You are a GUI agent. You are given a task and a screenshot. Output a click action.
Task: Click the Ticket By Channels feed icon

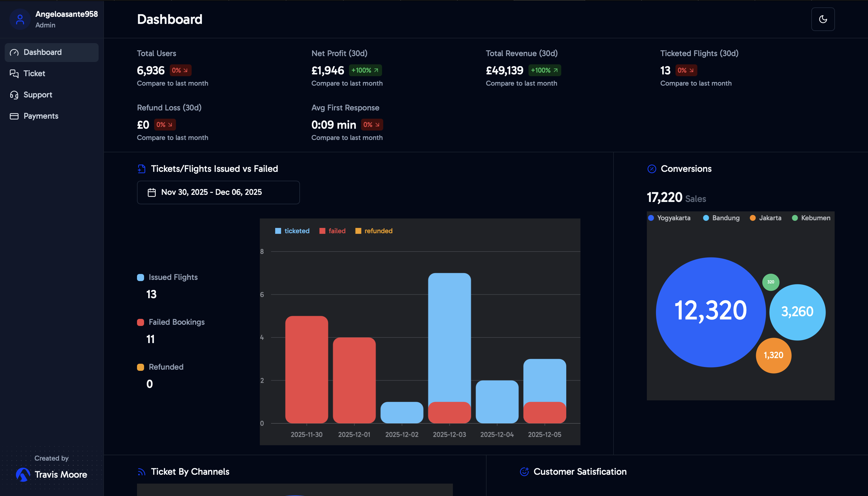coord(141,472)
